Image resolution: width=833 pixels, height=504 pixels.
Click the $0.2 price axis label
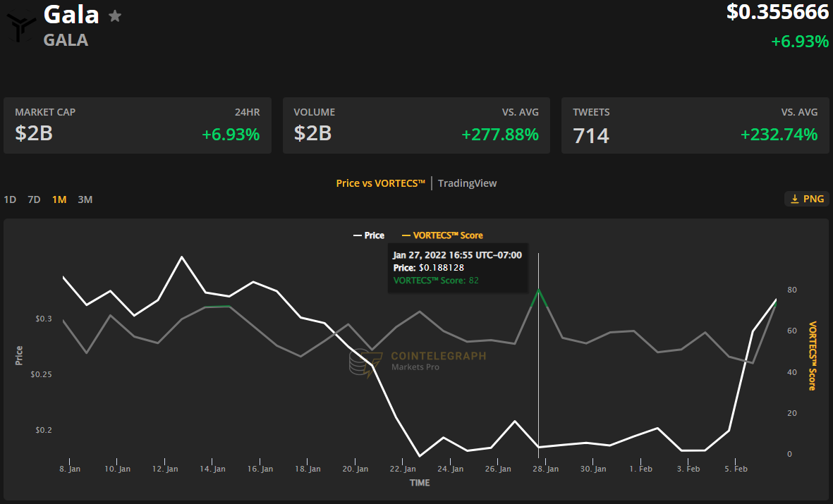[44, 430]
